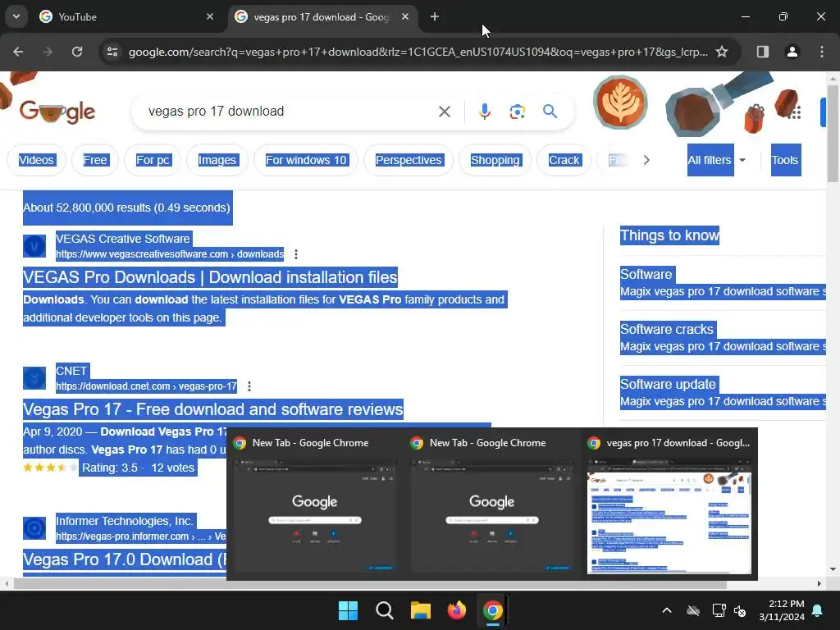
Task: Click the VEGAS Creative Software favicon
Action: (34, 246)
